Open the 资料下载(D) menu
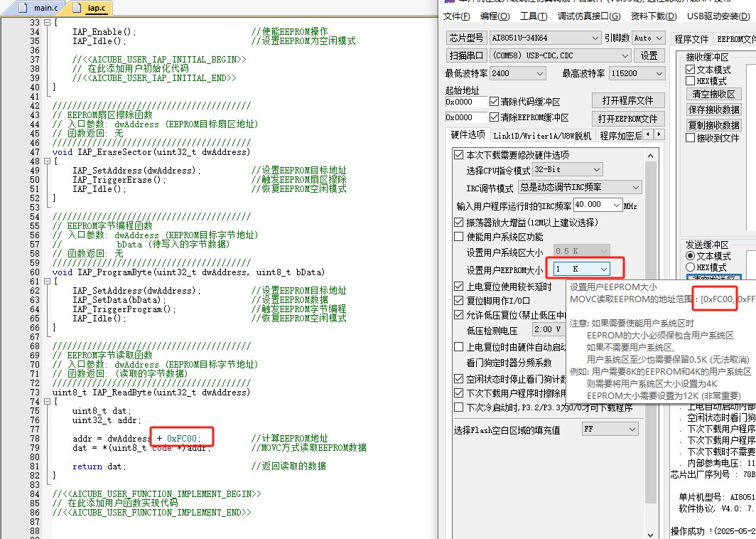Screen dimensions: 756x539 [653, 16]
